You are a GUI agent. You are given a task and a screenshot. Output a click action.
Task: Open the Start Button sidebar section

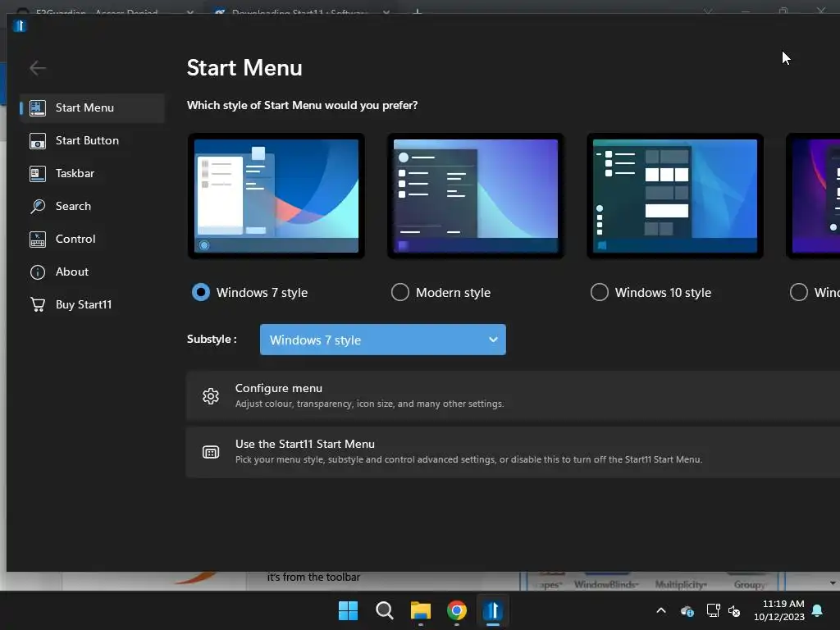coord(92,140)
